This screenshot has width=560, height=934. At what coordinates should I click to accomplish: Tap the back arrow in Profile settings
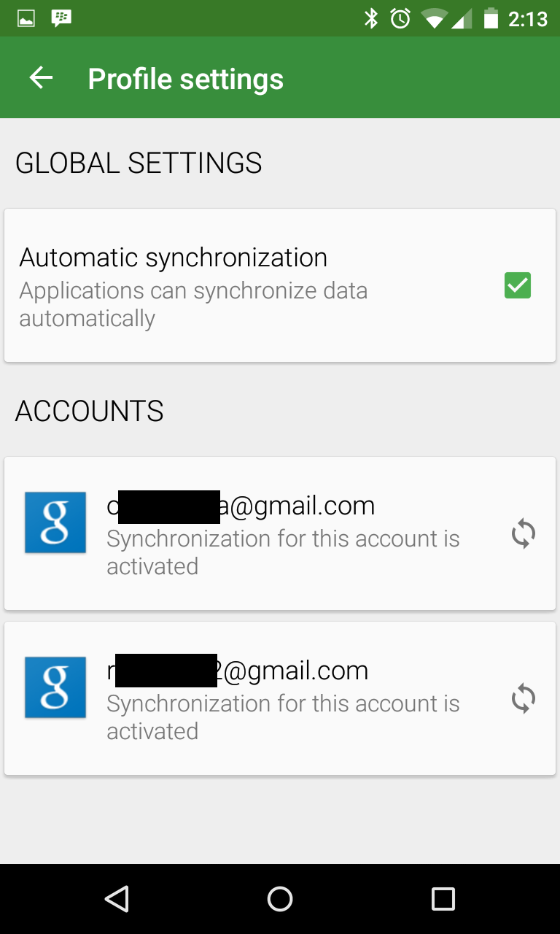click(x=42, y=78)
